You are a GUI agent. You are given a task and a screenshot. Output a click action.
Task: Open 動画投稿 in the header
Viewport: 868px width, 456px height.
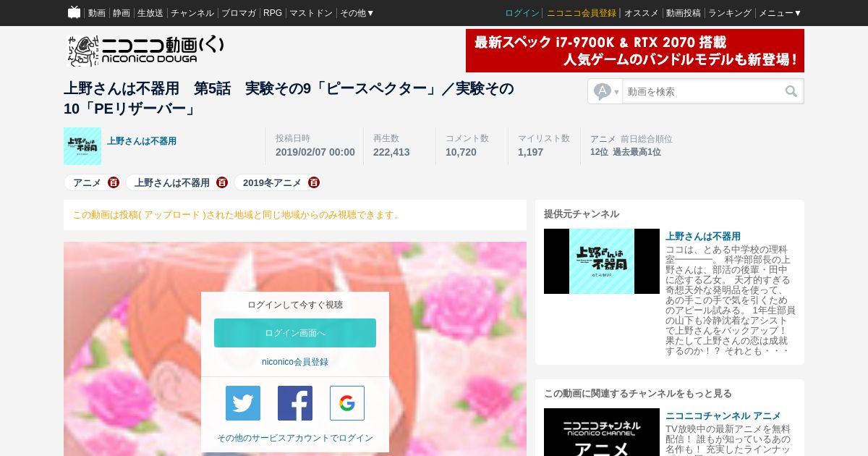pos(684,13)
